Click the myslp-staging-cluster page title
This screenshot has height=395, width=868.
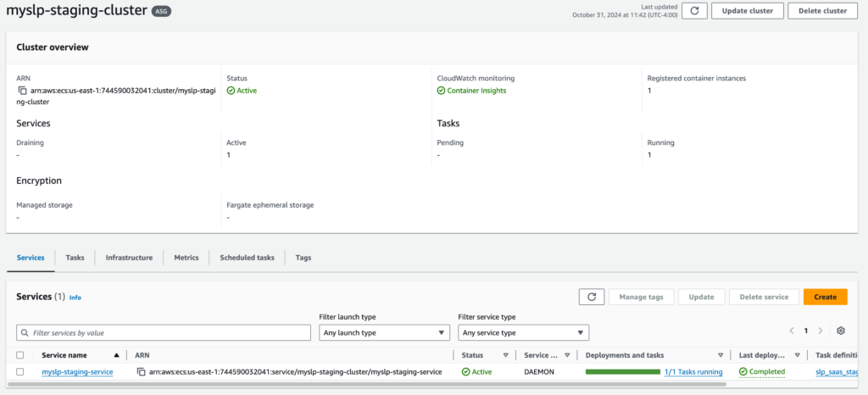click(77, 10)
